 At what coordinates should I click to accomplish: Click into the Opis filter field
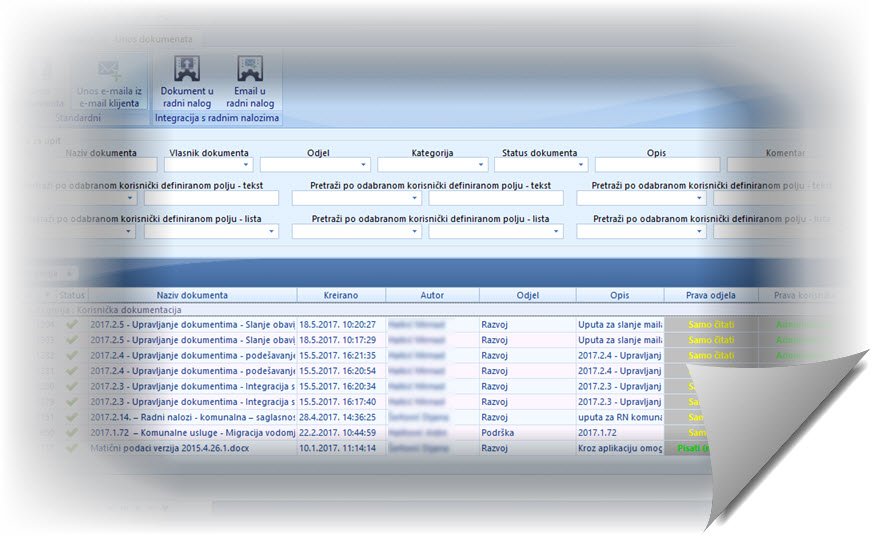click(x=656, y=166)
